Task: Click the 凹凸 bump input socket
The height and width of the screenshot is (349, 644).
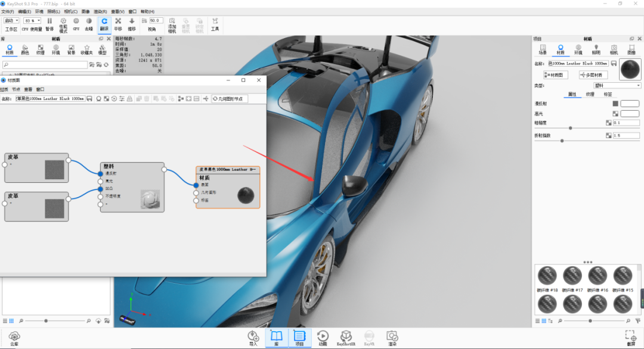Action: point(100,189)
